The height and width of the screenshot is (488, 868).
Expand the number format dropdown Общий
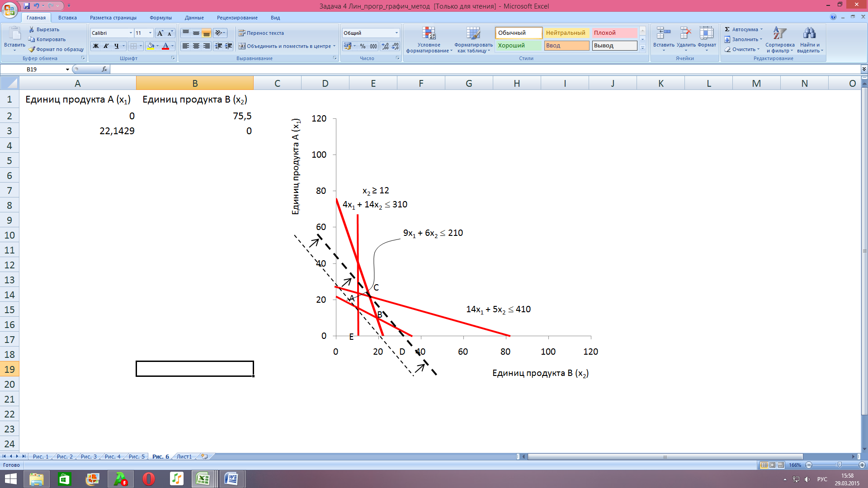396,33
